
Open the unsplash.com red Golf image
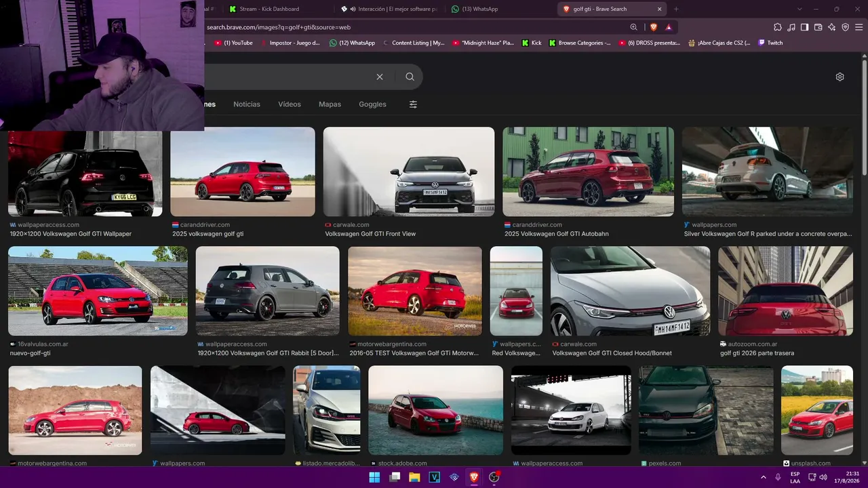tap(817, 410)
